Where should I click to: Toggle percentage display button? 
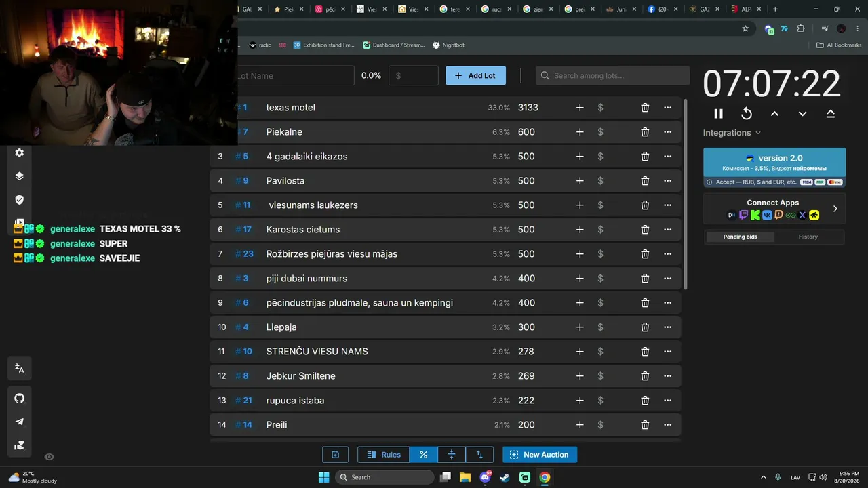pyautogui.click(x=423, y=455)
